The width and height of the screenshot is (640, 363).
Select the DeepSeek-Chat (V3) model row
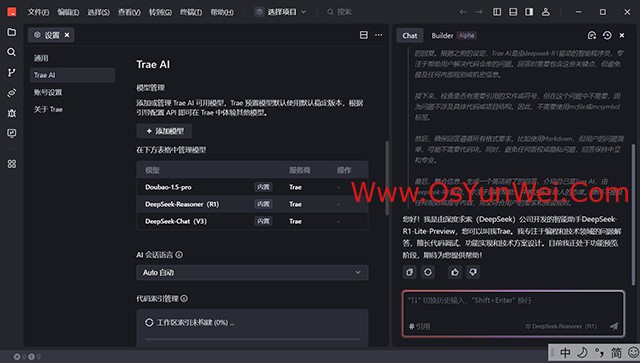[252, 221]
